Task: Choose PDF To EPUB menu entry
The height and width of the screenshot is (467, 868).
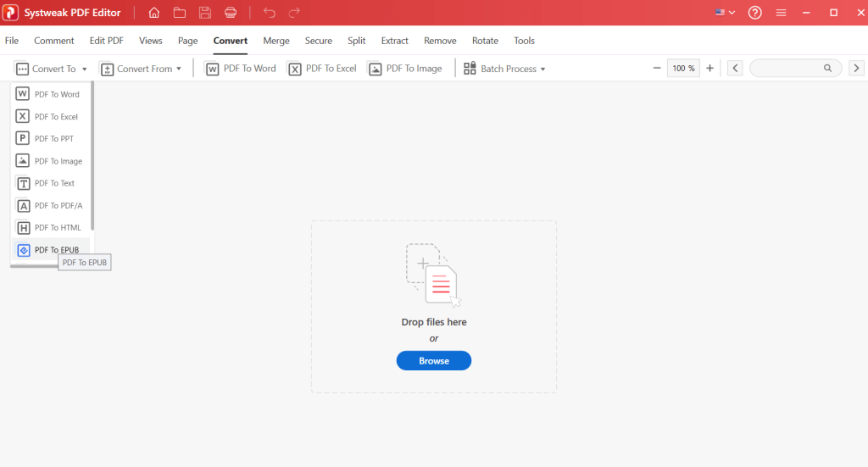Action: [x=50, y=249]
